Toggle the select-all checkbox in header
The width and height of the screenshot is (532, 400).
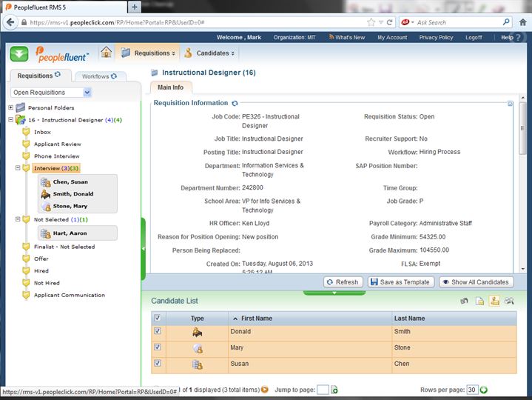click(x=156, y=318)
